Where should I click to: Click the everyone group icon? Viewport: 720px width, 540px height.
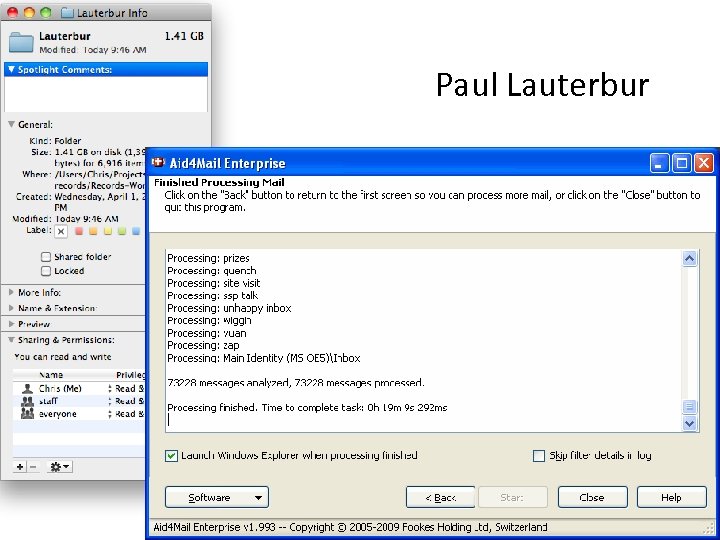27,414
